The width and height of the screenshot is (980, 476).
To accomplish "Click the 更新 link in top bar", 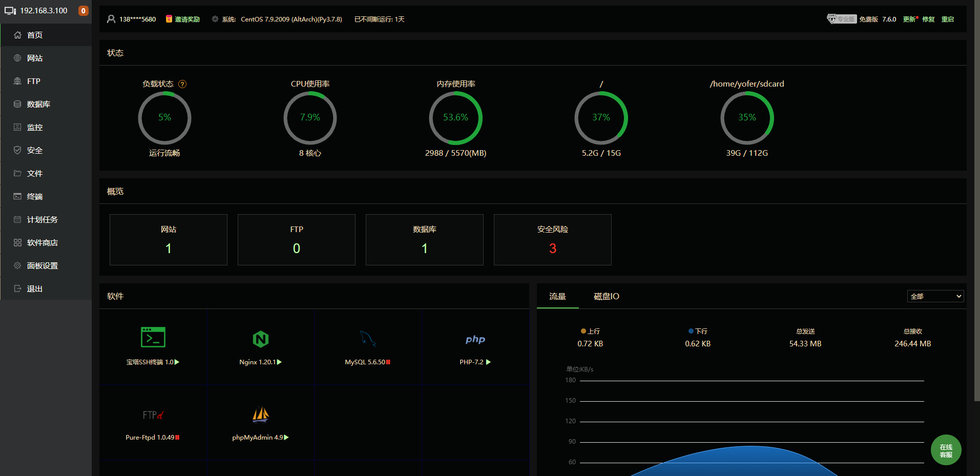I will click(x=910, y=19).
